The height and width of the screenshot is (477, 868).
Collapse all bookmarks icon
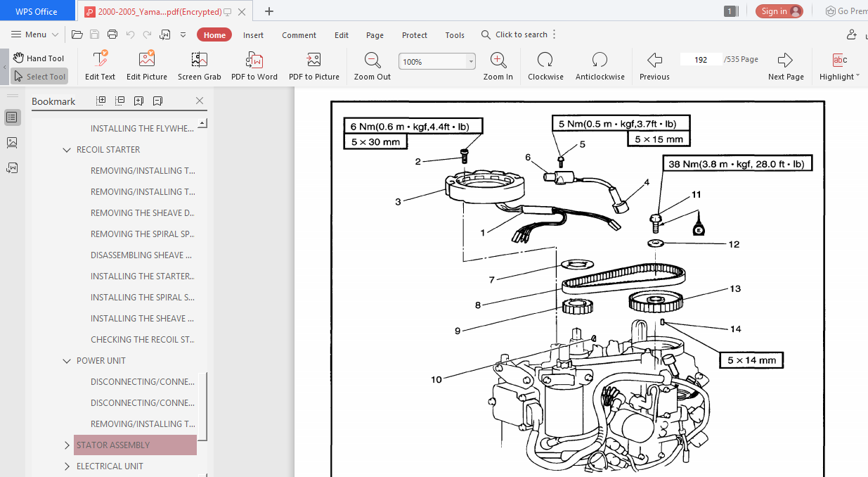[x=119, y=101]
